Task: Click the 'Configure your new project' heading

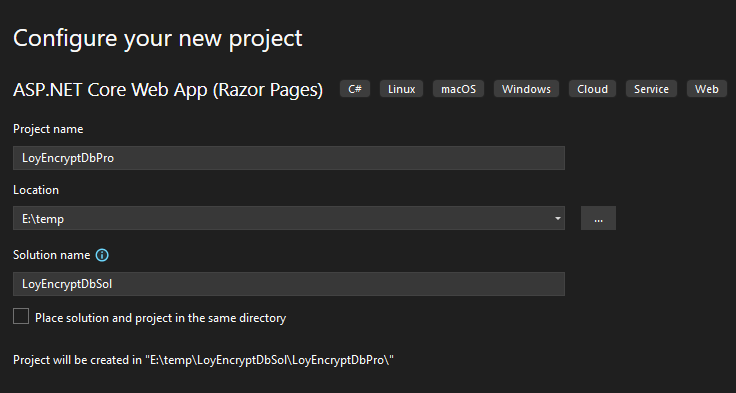Action: [158, 39]
